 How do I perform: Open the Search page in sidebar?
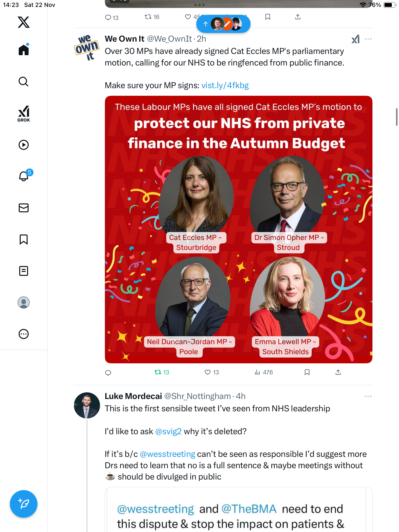(x=24, y=82)
